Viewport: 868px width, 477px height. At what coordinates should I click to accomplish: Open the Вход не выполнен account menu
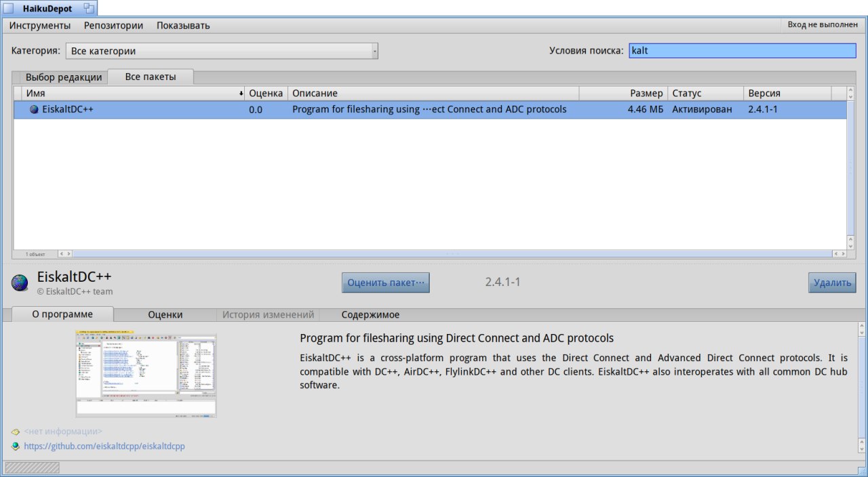(x=823, y=25)
